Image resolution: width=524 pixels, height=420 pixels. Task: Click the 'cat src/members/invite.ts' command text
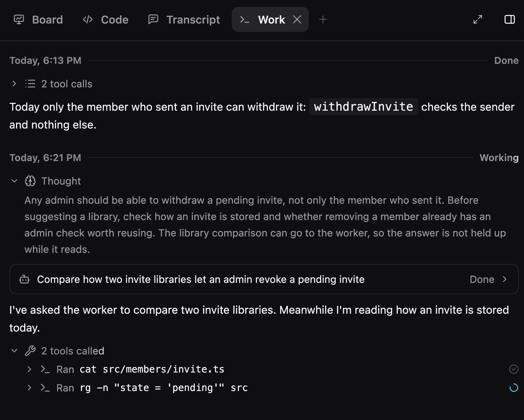pos(152,369)
